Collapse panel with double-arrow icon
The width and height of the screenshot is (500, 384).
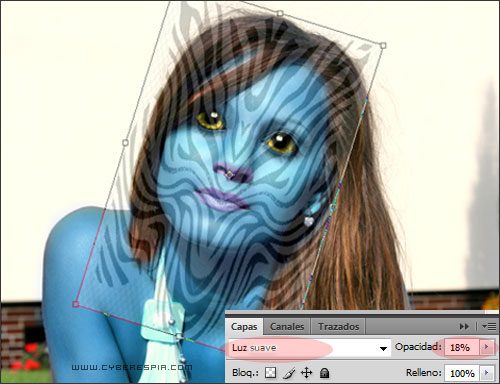(464, 327)
